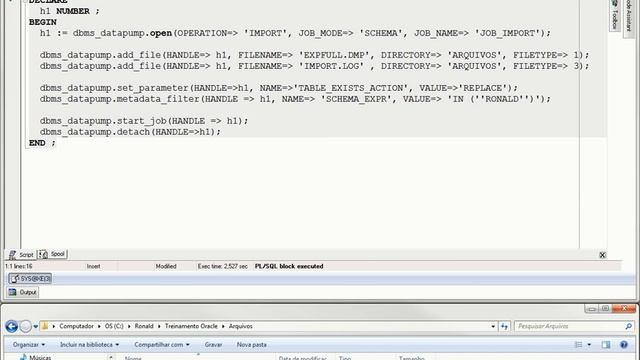Click Treinamento Oracle breadcrumb segment
The width and height of the screenshot is (640, 360).
(x=191, y=326)
